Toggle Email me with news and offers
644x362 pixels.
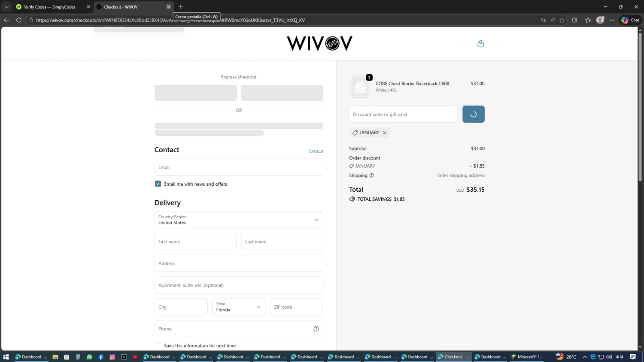(158, 184)
